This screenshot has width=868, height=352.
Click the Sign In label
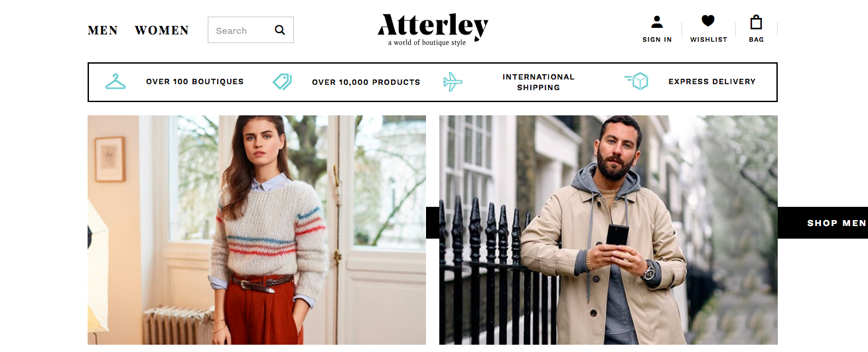(x=657, y=40)
